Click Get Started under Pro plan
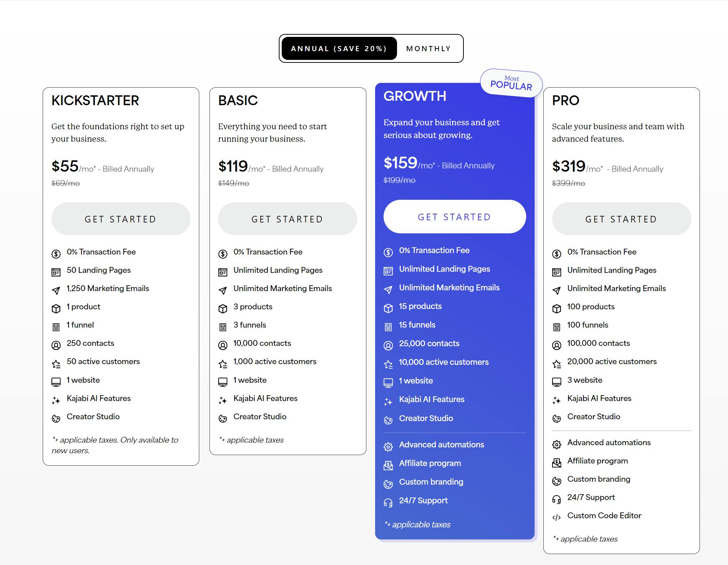The image size is (728, 565). coord(621,219)
